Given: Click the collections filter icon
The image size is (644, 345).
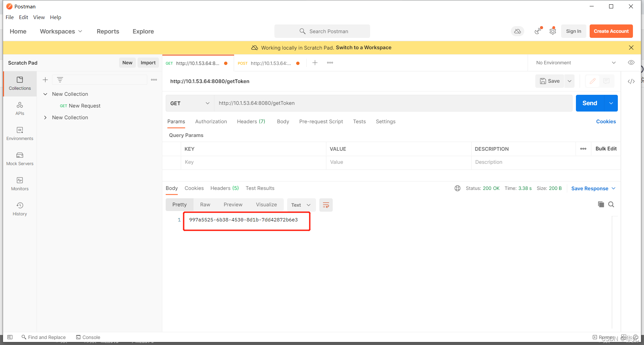Looking at the screenshot, I should pyautogui.click(x=60, y=80).
